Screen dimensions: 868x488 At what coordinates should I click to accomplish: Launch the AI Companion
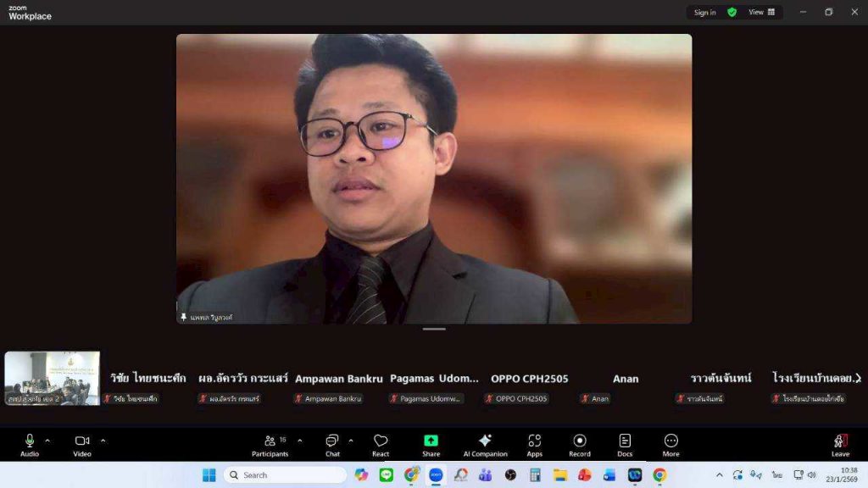(x=485, y=445)
